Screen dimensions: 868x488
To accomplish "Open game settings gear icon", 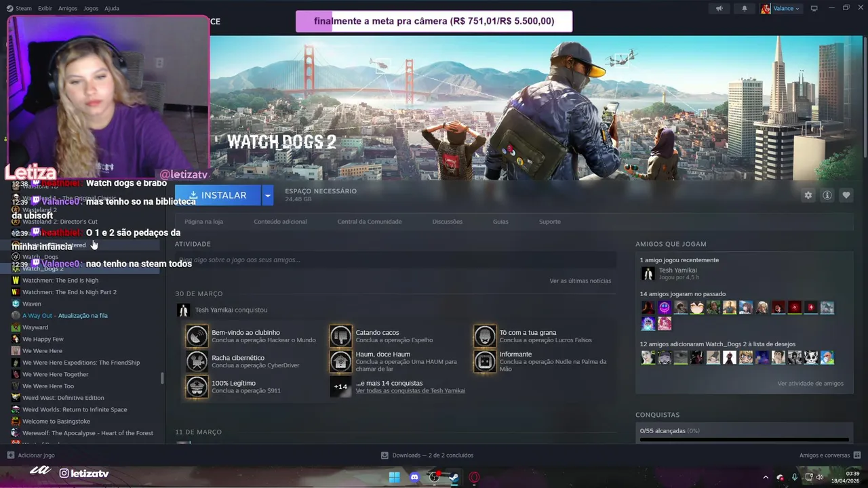I will [x=808, y=195].
